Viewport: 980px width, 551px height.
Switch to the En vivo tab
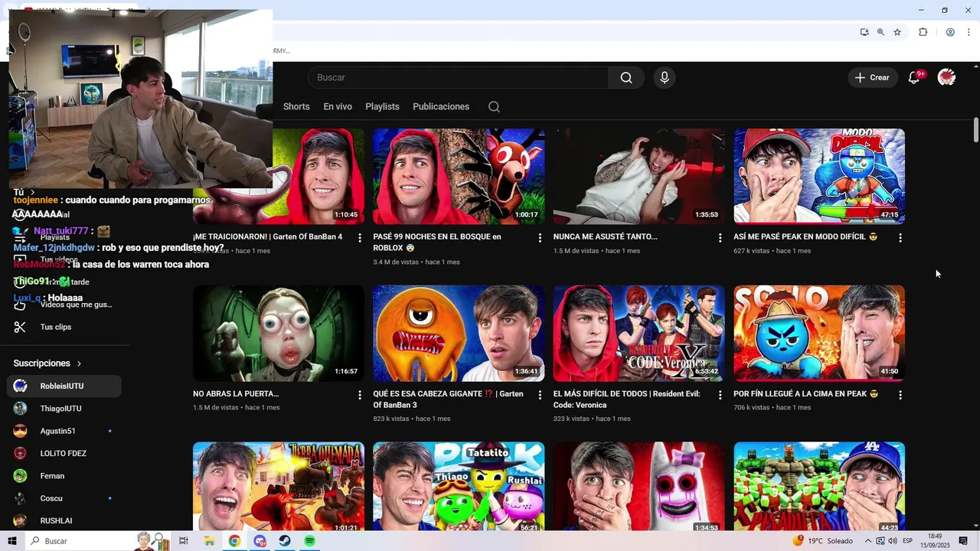(x=338, y=106)
